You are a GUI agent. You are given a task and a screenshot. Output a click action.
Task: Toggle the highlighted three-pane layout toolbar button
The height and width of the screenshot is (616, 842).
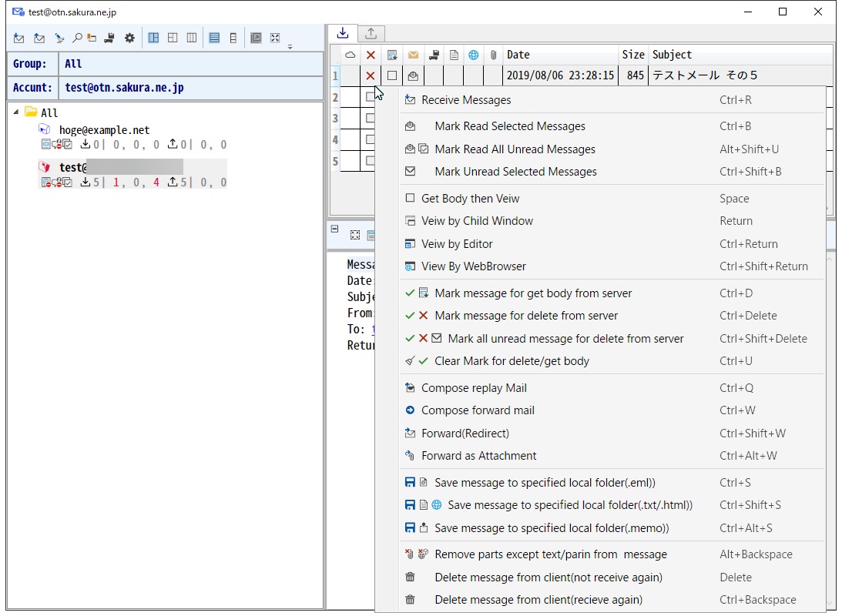tap(153, 38)
